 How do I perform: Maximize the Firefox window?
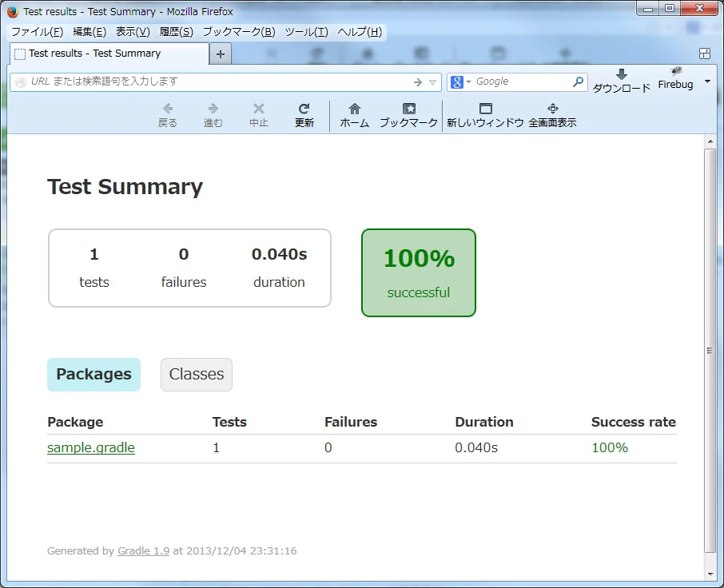tap(670, 9)
